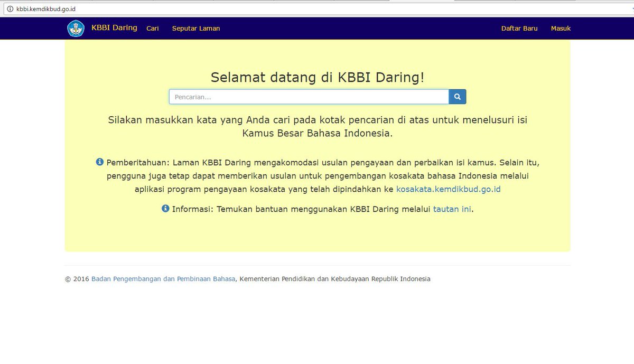
Task: Click the info icon beside Informasi
Action: point(165,209)
